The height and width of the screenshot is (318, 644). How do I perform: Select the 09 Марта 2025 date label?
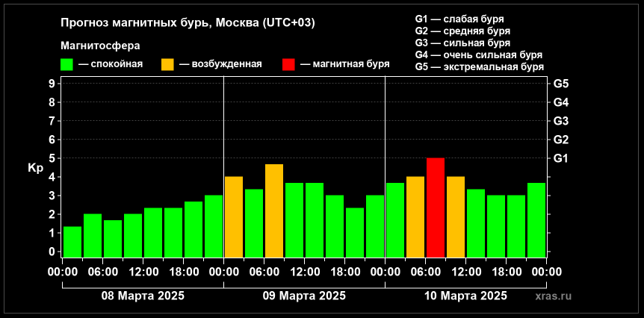click(304, 296)
